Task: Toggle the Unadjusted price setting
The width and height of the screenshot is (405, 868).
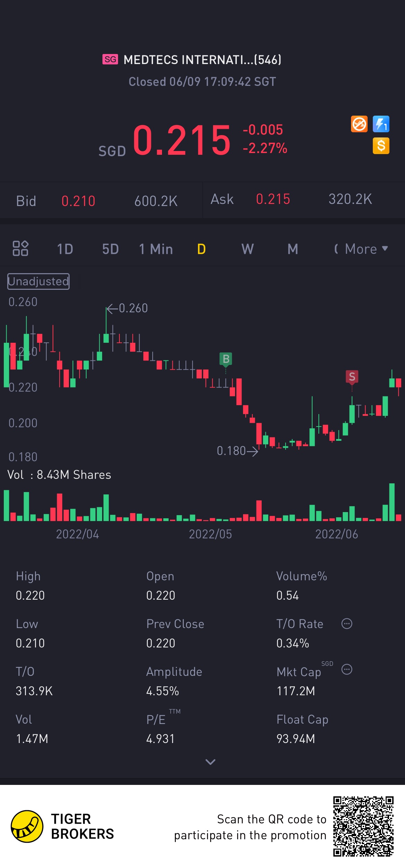Action: point(38,281)
